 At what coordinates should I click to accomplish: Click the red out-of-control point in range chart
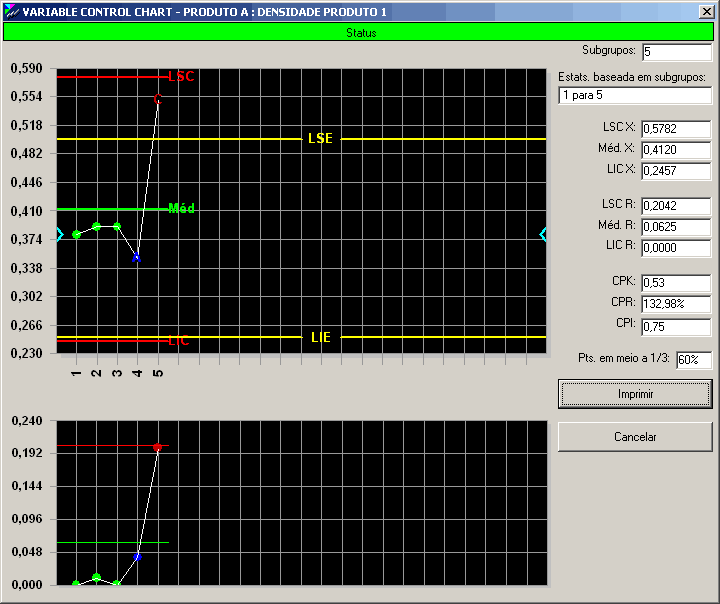pyautogui.click(x=157, y=447)
